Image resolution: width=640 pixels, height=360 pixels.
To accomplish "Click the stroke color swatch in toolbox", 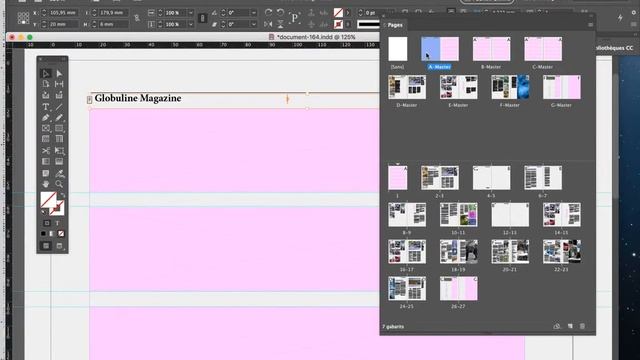I will 58,209.
